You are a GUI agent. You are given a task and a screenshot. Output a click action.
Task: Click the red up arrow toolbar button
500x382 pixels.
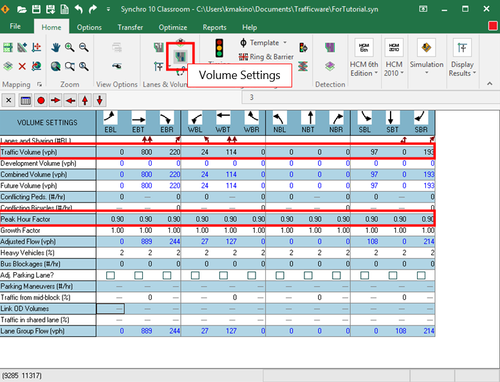[85, 100]
